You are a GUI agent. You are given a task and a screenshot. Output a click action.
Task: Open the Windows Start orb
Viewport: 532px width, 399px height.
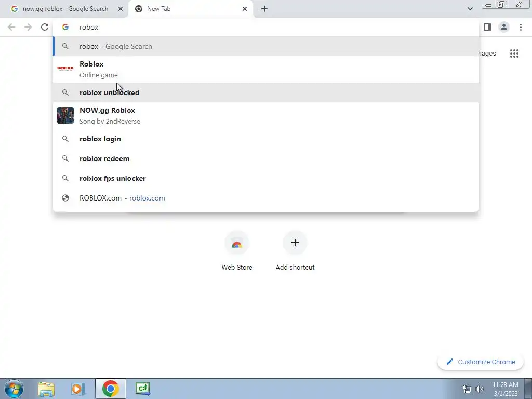[14, 389]
